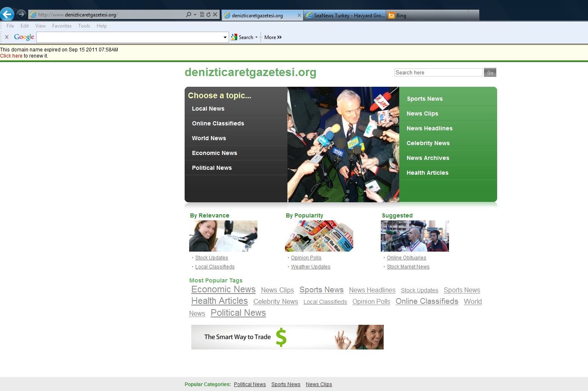588x391 pixels.
Task: Click the browser Forward arrow button
Action: click(x=21, y=14)
